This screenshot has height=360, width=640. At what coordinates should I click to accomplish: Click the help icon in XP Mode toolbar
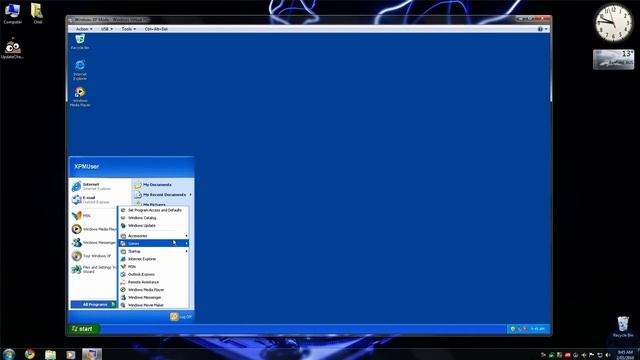point(540,29)
